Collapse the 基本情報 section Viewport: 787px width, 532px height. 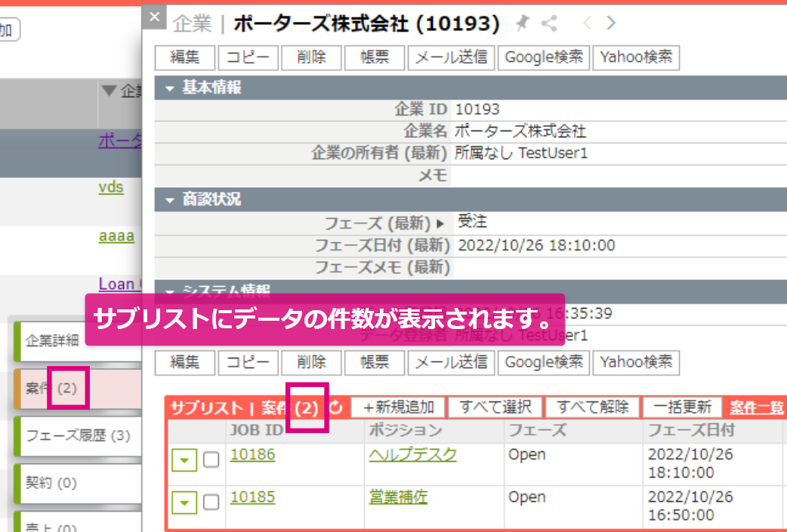coord(170,89)
